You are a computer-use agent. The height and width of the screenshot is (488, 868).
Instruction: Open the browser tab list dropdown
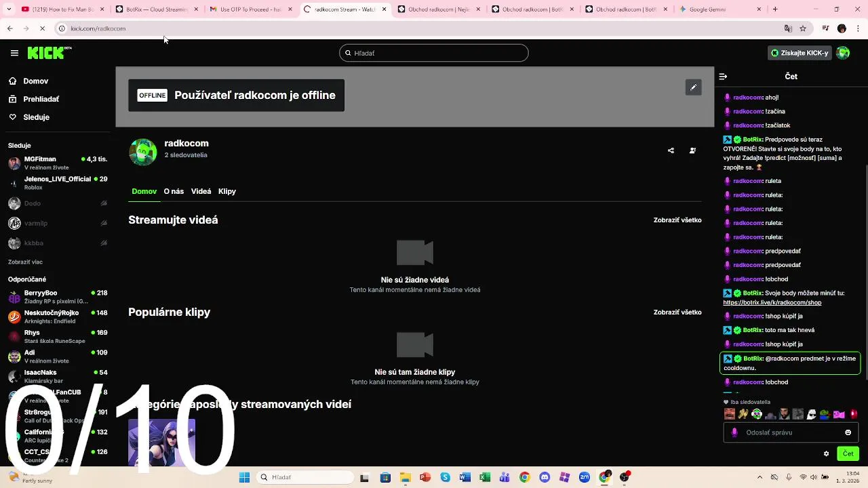(x=10, y=9)
